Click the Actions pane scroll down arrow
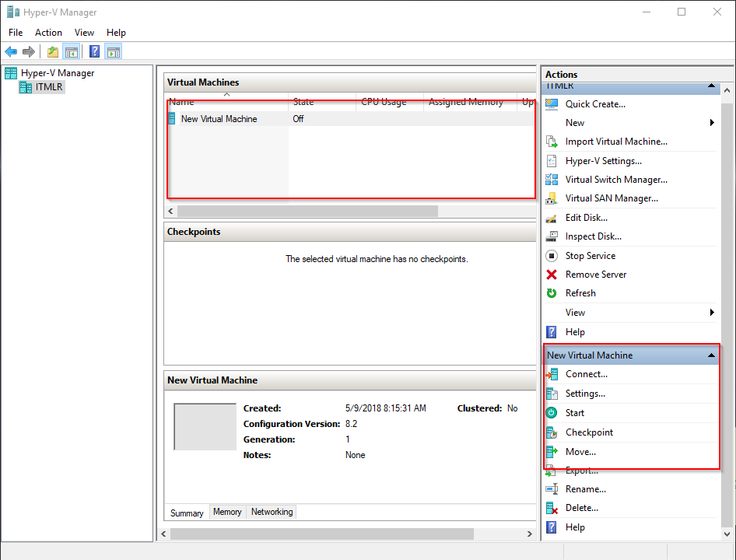This screenshot has height=560, width=736. [727, 534]
